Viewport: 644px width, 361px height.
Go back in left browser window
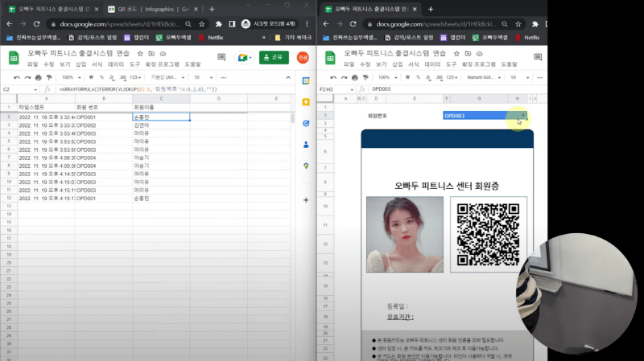pos(10,24)
